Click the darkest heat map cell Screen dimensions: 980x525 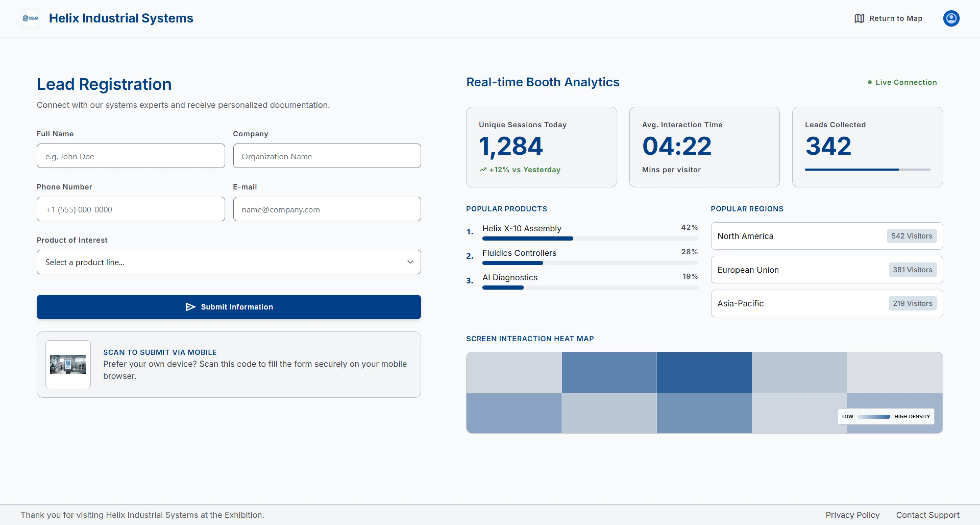[x=704, y=372]
